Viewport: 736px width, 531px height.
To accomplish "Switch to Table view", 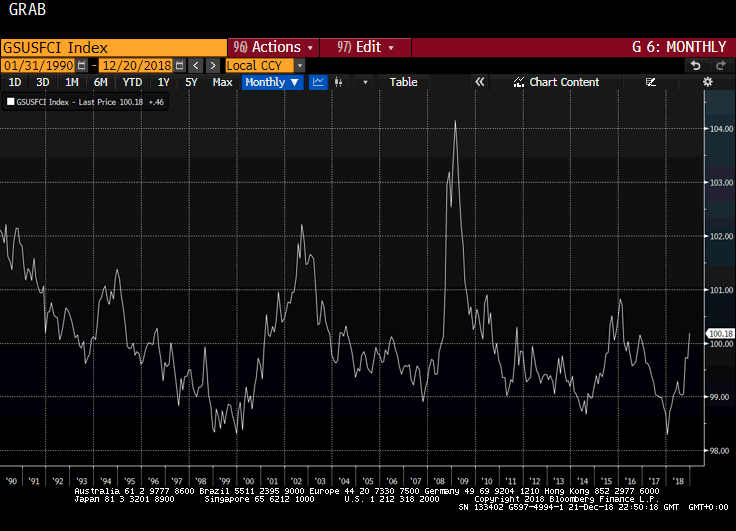I will pos(404,82).
